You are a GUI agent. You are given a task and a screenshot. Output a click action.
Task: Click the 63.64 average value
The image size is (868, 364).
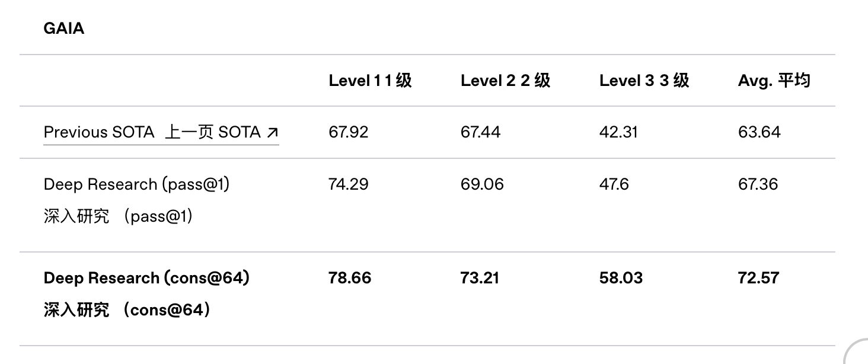(x=759, y=132)
